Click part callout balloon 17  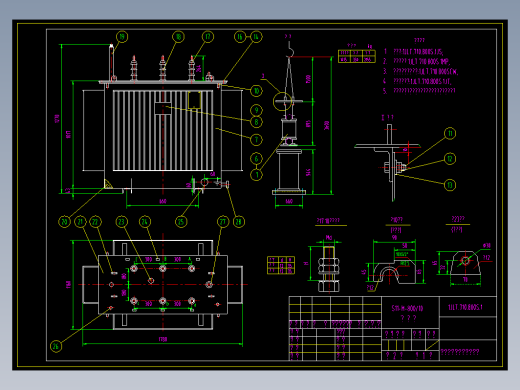click(208, 37)
